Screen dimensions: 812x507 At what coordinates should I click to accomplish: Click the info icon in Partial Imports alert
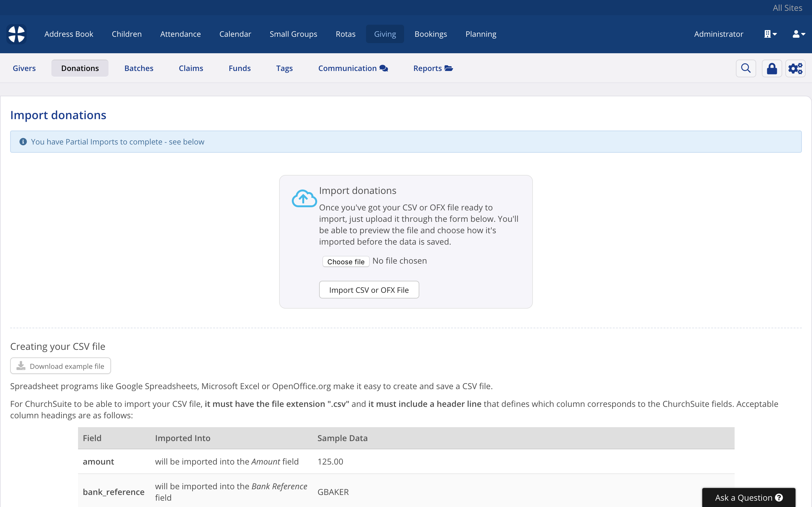click(x=23, y=142)
